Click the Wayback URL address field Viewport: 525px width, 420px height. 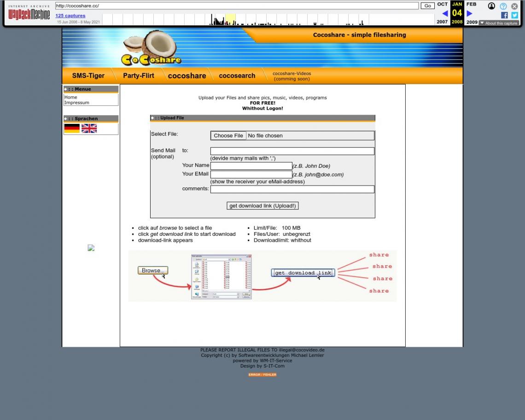[x=237, y=6]
